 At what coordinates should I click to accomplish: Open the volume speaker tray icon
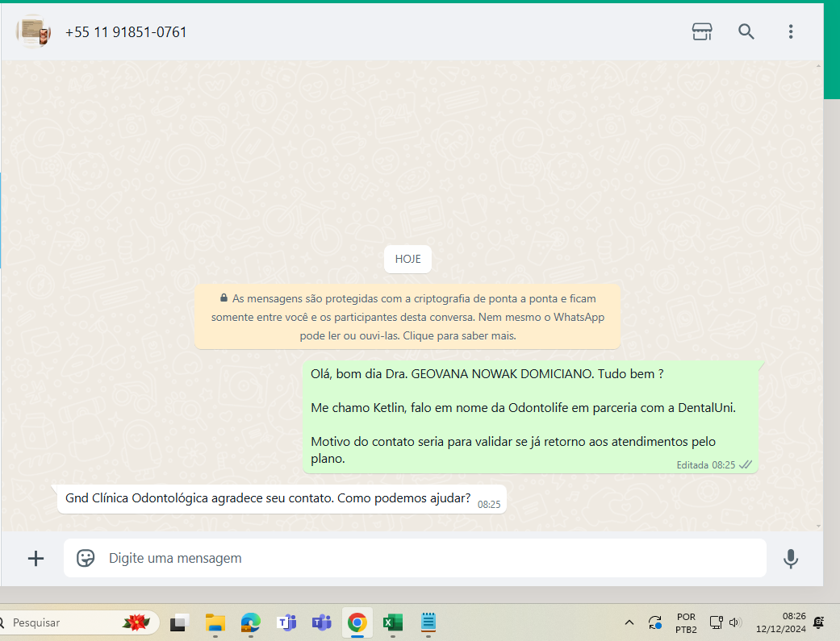pyautogui.click(x=735, y=622)
